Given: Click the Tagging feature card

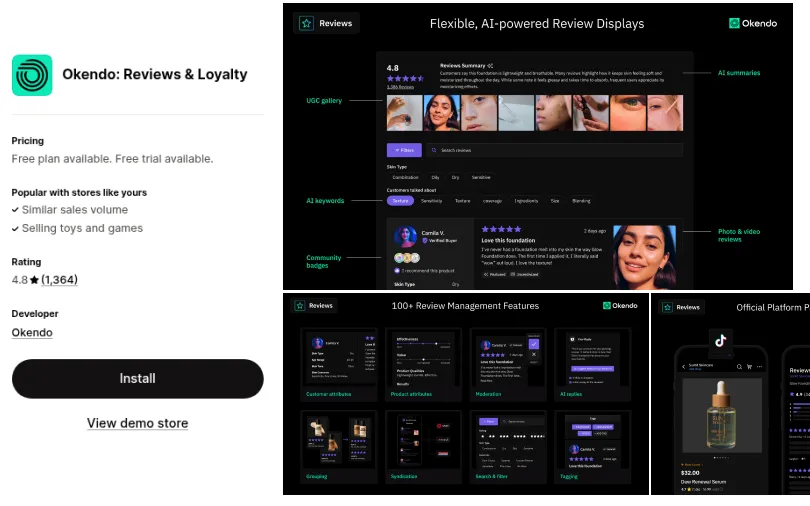Looking at the screenshot, I should coord(593,447).
